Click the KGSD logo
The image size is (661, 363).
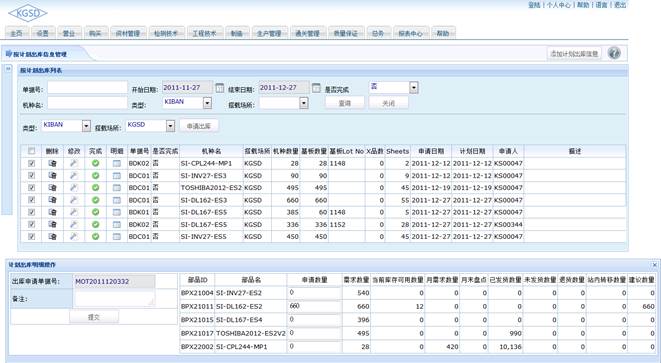click(28, 13)
